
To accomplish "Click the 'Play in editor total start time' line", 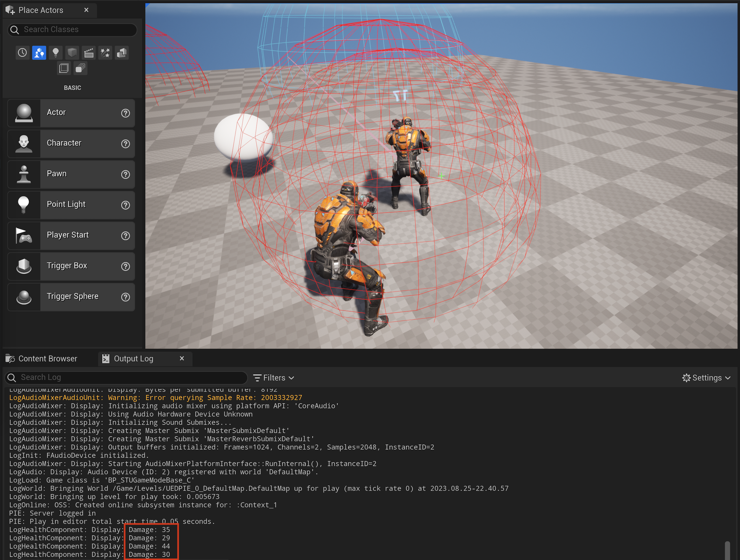I will tap(112, 522).
